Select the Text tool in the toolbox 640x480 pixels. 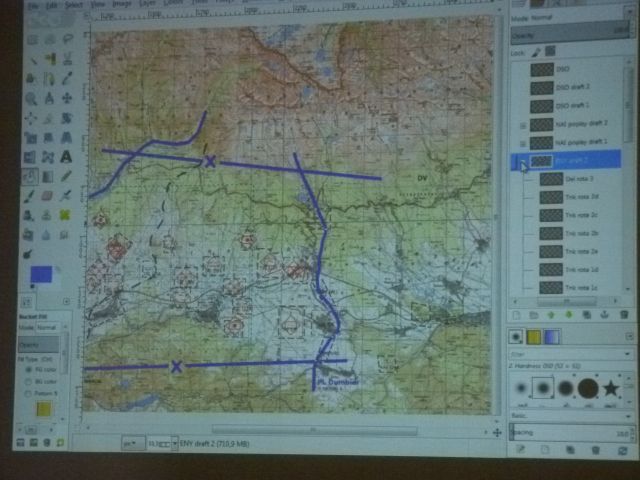65,156
